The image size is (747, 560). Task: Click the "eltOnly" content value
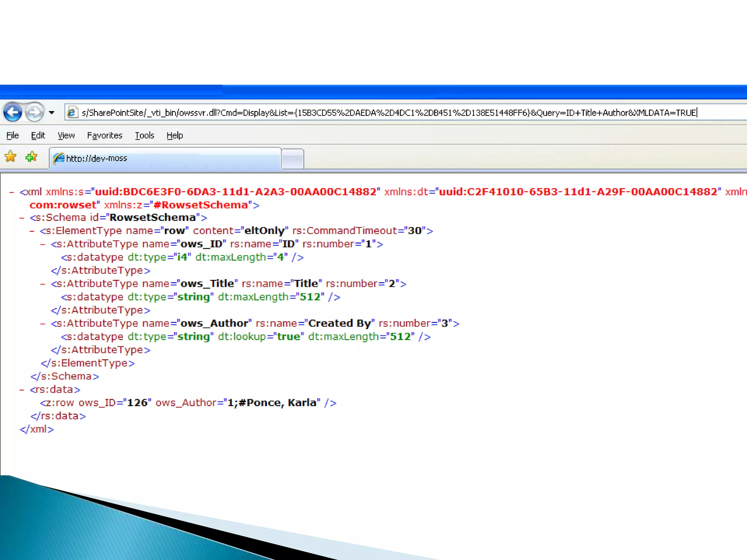[x=264, y=231]
